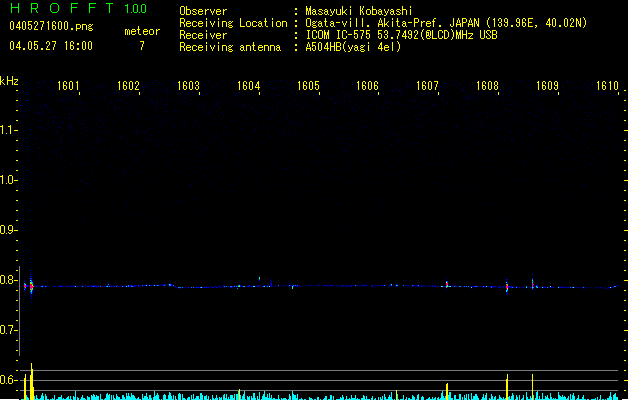Viewport: 629px width, 400px height.
Task: Click the 1602 time axis marker
Action: (128, 86)
